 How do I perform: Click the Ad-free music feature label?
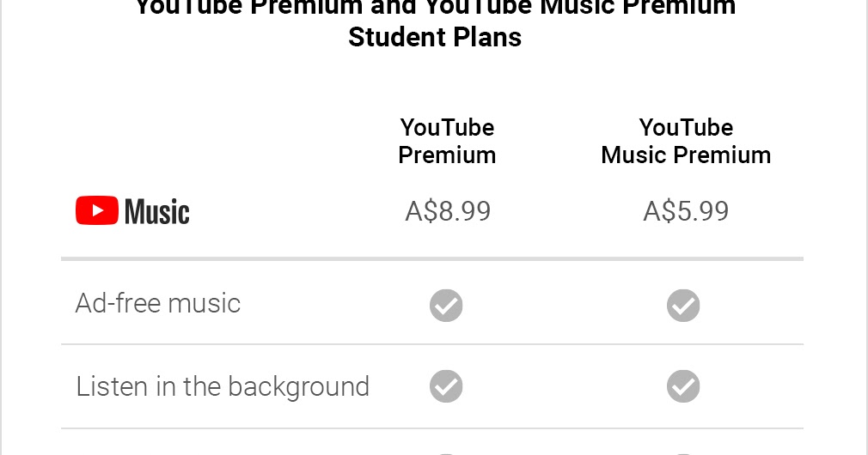click(158, 303)
